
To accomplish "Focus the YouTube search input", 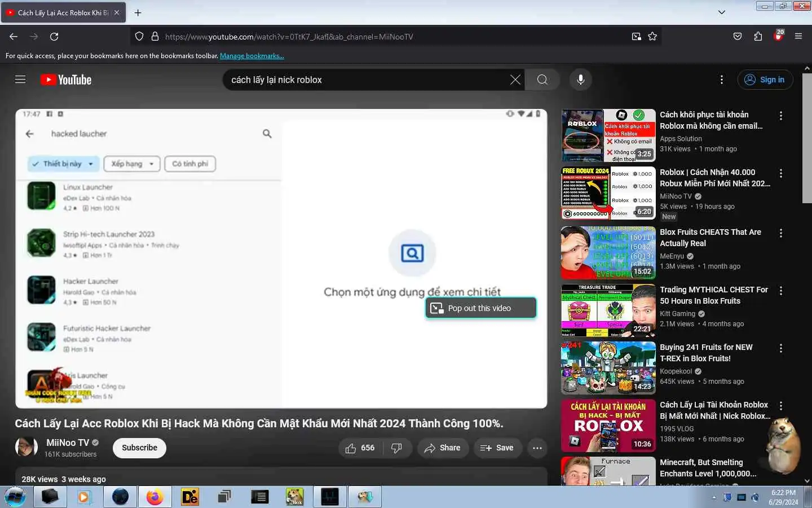I will tap(367, 80).
